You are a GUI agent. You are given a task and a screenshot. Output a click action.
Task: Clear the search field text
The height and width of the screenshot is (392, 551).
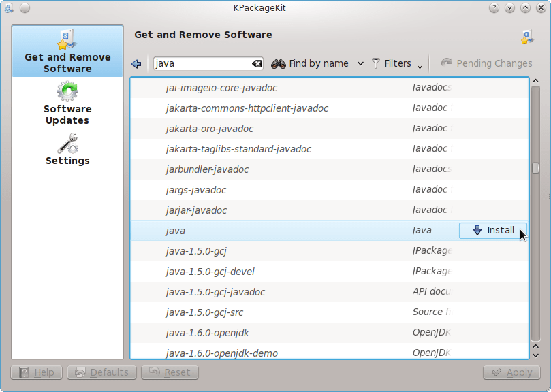pos(257,63)
